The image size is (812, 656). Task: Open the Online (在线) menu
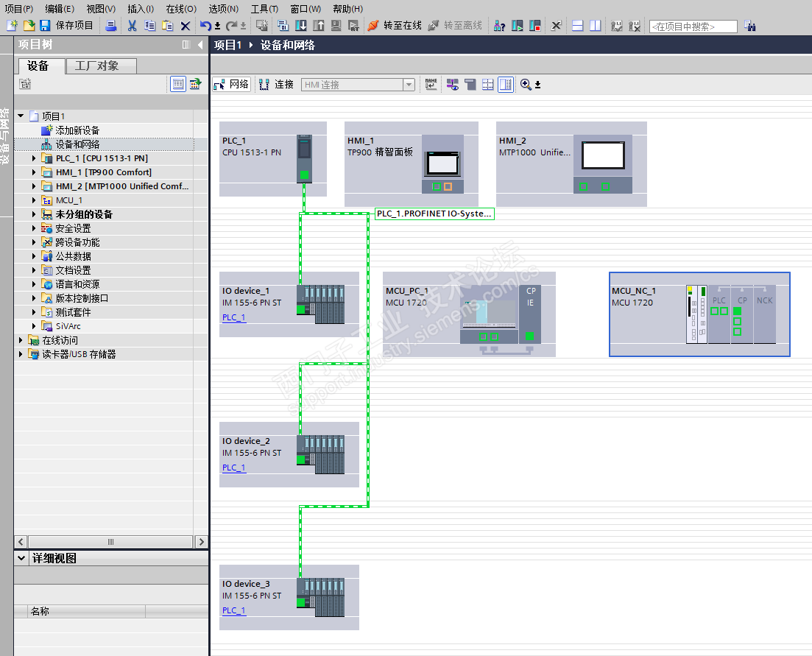(180, 9)
